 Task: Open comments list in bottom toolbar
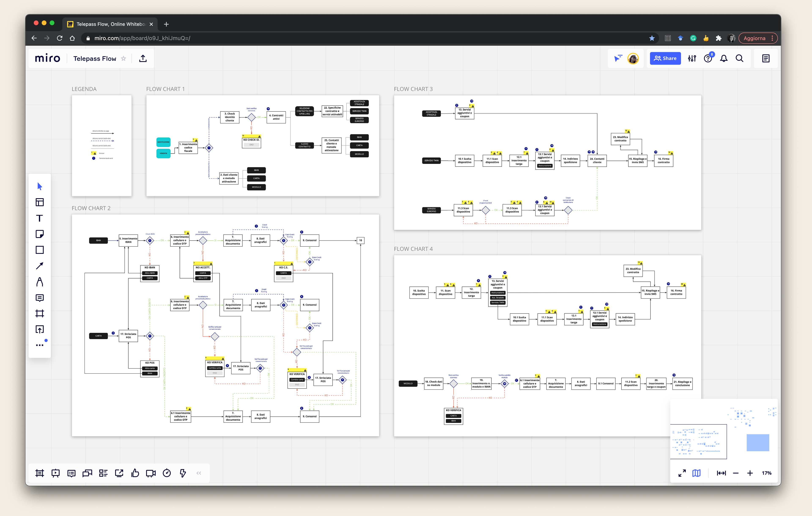click(71, 473)
